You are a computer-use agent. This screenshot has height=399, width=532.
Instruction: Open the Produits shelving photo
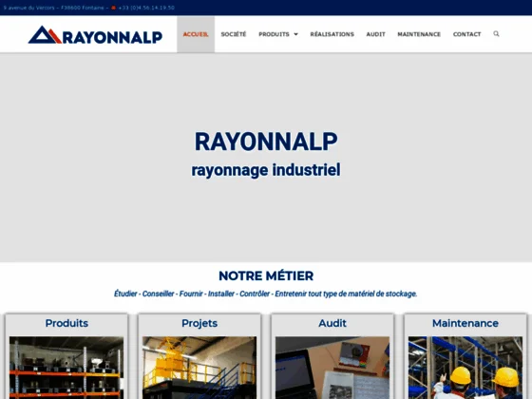66,368
